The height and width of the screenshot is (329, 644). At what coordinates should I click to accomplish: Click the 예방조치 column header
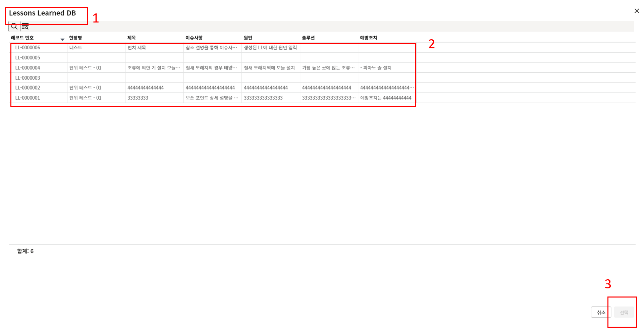368,38
